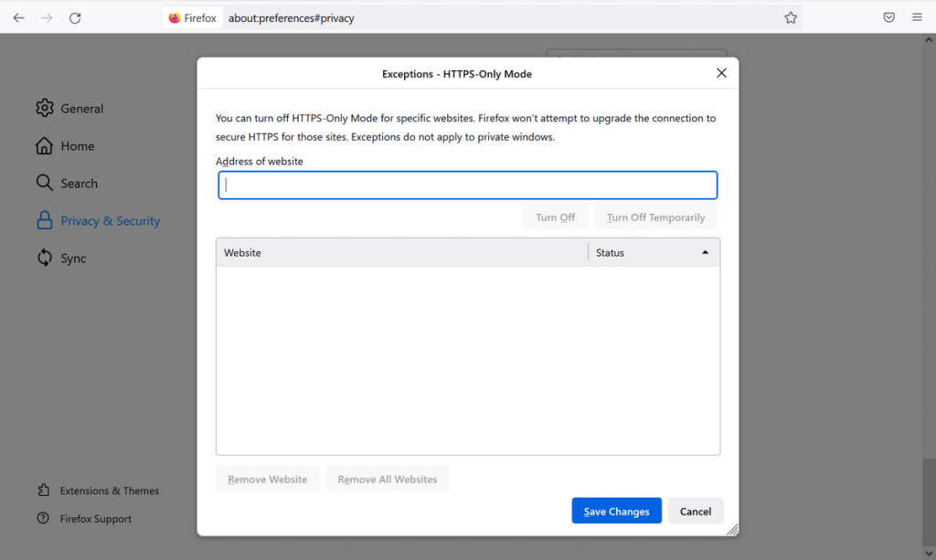Focus the Address of website field
Screen dimensions: 936x560
467,185
